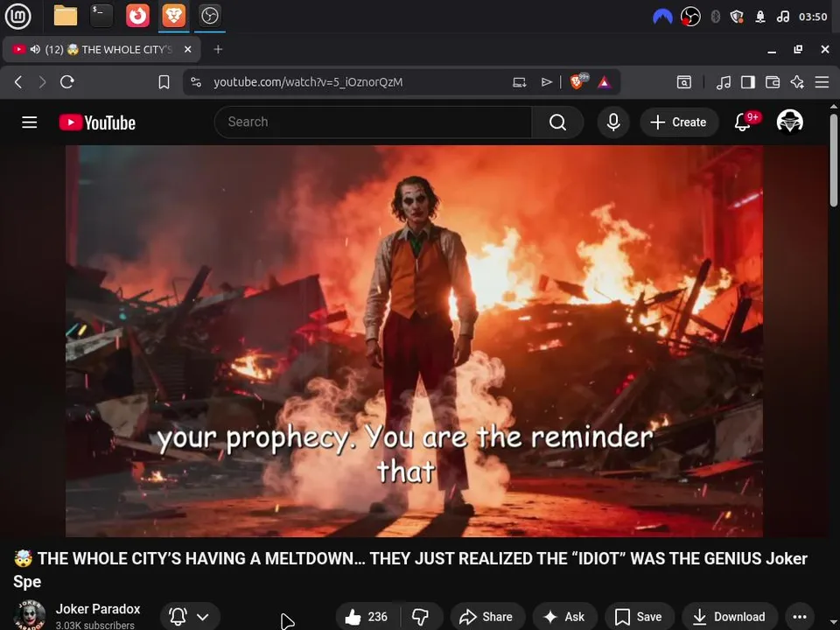Screen dimensions: 840x630
Task: Open Leo AI assistant sparkle icon
Action: pyautogui.click(x=797, y=82)
